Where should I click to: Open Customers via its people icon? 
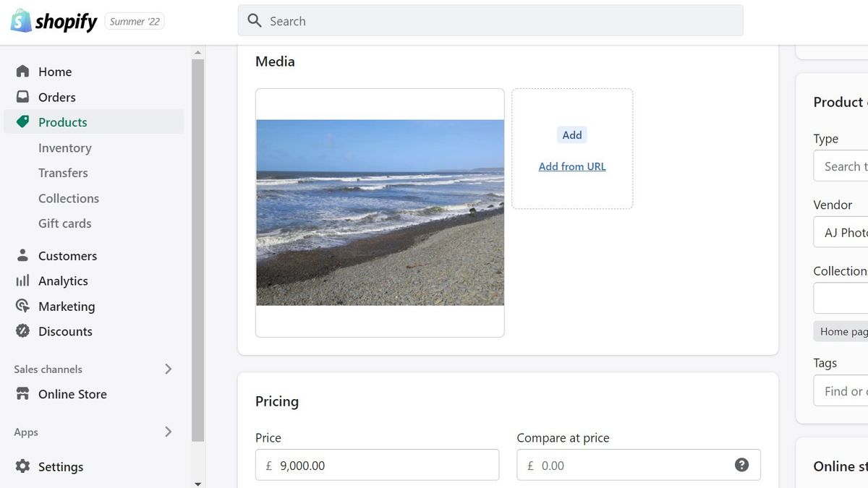point(22,255)
